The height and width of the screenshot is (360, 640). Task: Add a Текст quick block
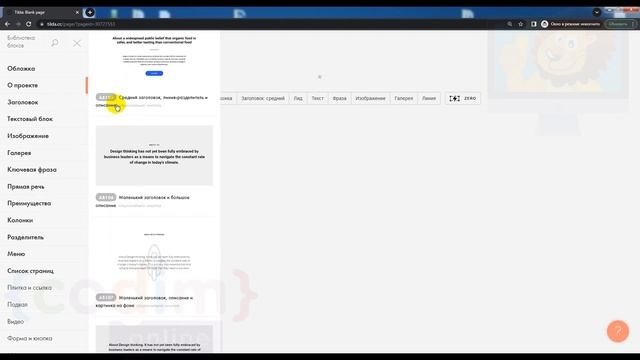318,98
